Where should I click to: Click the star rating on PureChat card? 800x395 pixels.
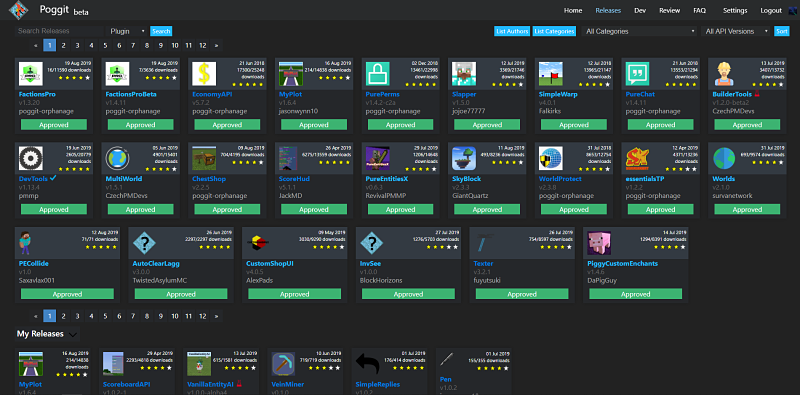tap(680, 84)
